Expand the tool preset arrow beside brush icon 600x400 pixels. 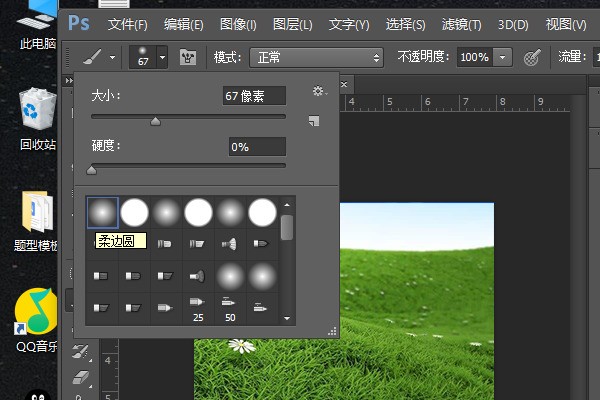[112, 57]
